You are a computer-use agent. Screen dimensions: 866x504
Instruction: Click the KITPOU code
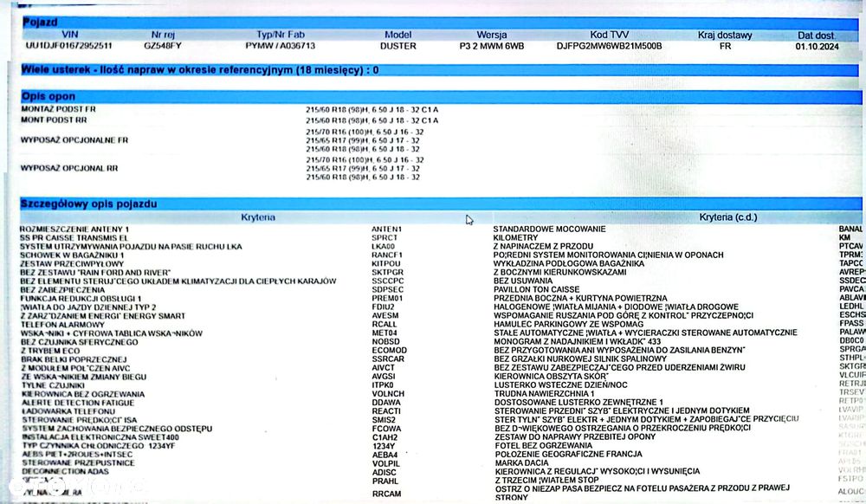coord(386,264)
